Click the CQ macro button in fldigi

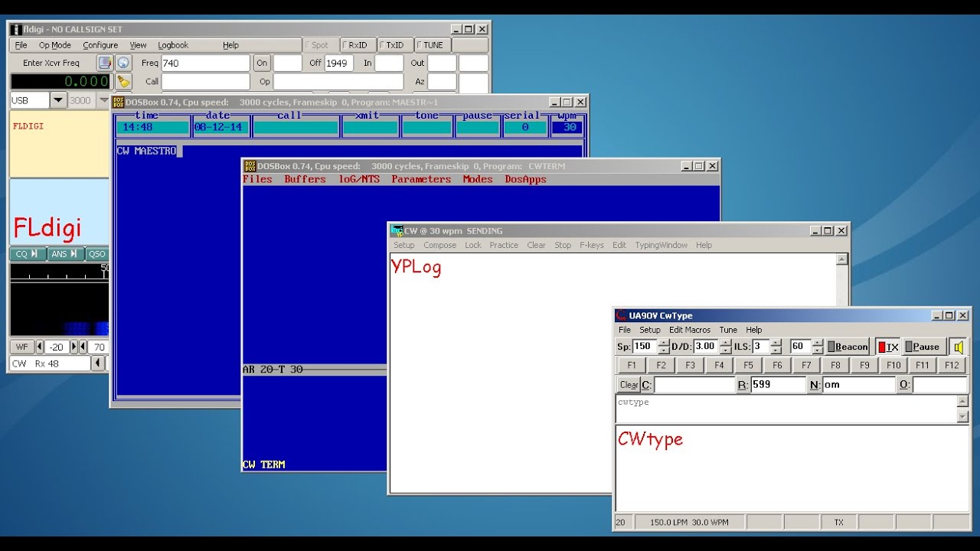[28, 254]
